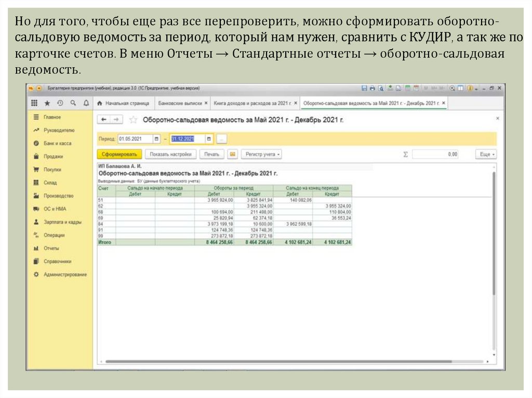
Task: Click the search magnifier icon
Action: point(73,103)
